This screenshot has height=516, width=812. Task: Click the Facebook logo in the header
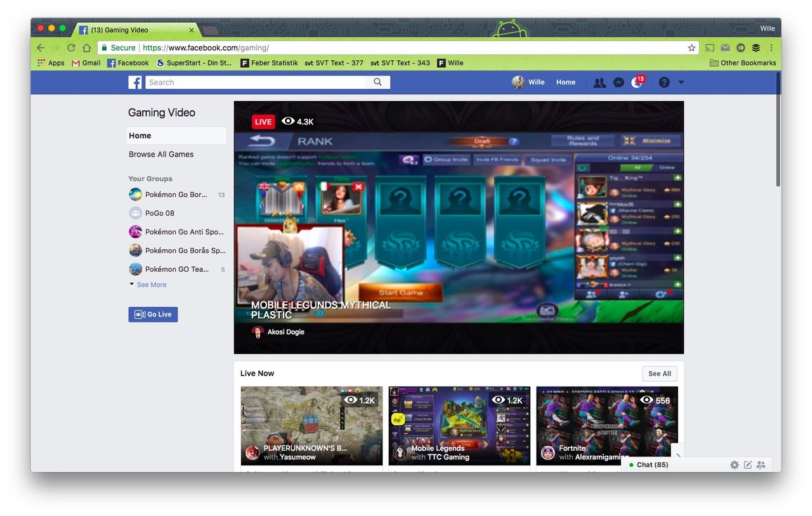point(134,82)
